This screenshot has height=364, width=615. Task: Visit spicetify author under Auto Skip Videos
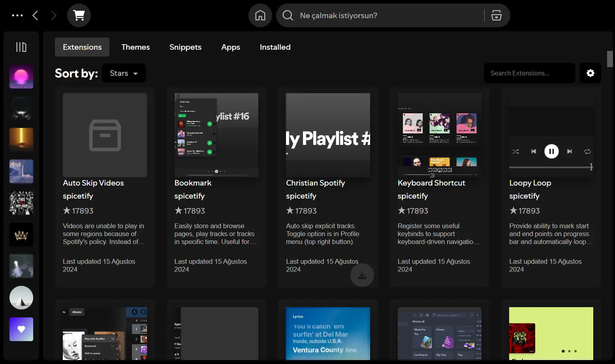pyautogui.click(x=78, y=196)
